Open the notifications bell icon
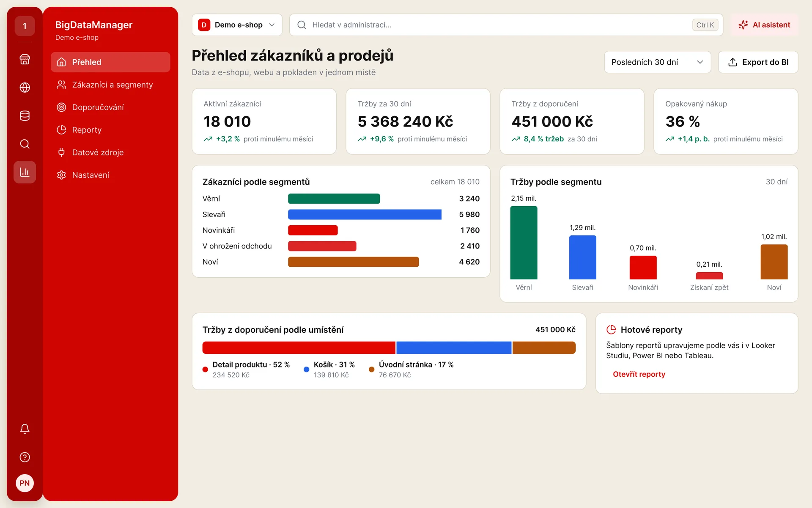The height and width of the screenshot is (508, 812). [25, 429]
